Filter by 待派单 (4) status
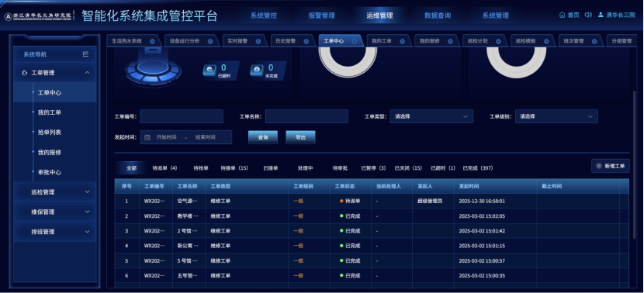 [164, 168]
